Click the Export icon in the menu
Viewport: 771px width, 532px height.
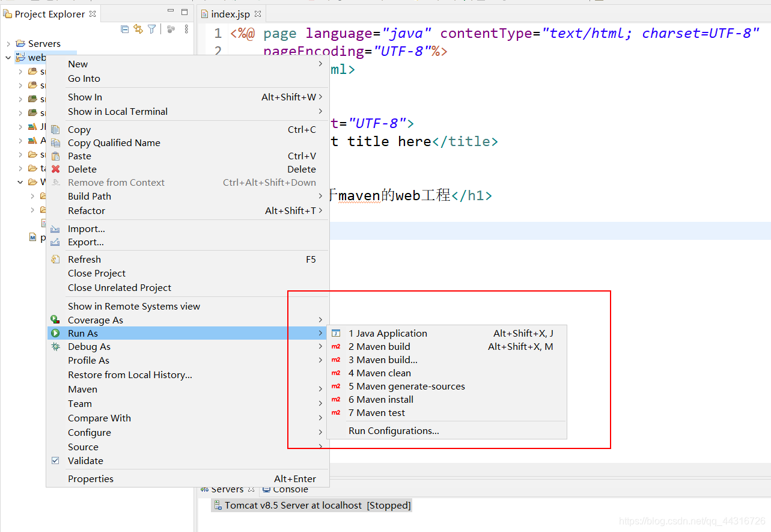tap(55, 242)
